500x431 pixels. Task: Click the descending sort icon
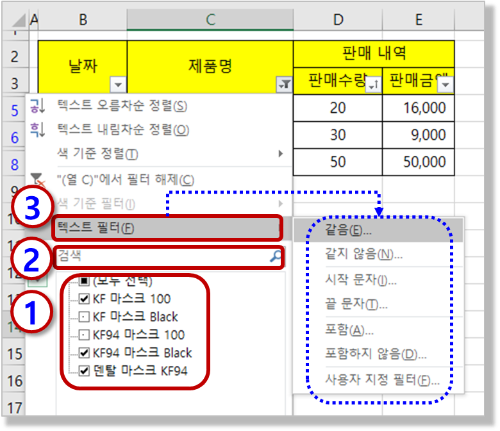coord(38,130)
